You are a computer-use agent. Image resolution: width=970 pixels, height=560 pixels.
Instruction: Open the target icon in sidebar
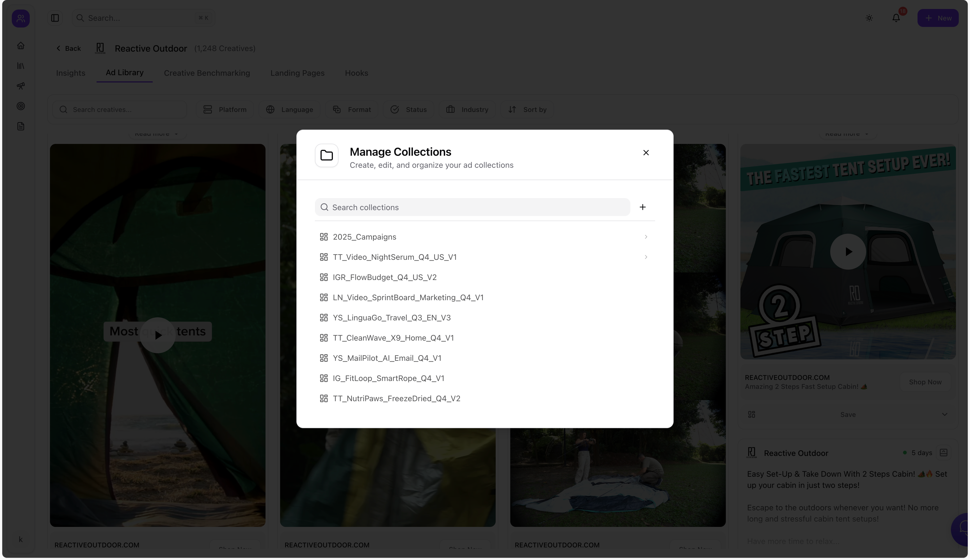21,106
